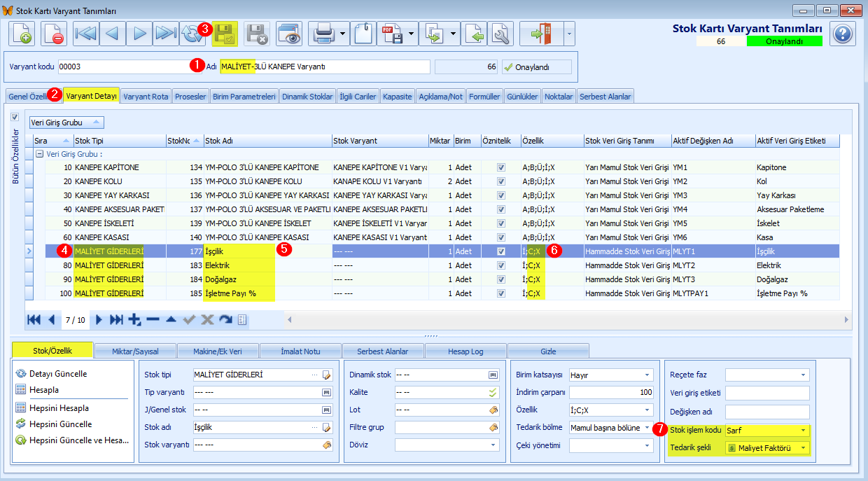The width and height of the screenshot is (868, 481).
Task: Click the yellow save icon
Action: pos(225,34)
